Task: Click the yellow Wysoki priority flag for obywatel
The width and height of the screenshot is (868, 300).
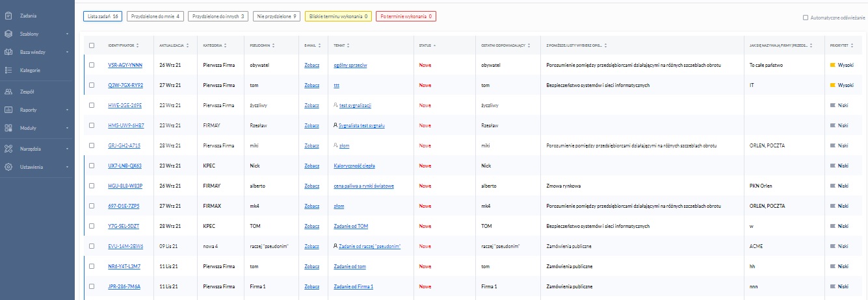Action: pyautogui.click(x=832, y=66)
